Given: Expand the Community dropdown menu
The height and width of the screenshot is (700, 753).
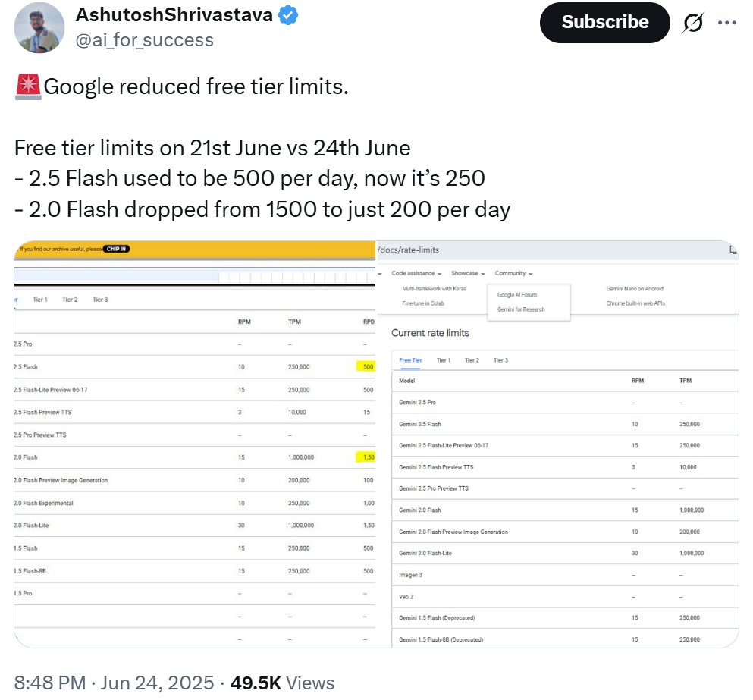Looking at the screenshot, I should [x=514, y=273].
